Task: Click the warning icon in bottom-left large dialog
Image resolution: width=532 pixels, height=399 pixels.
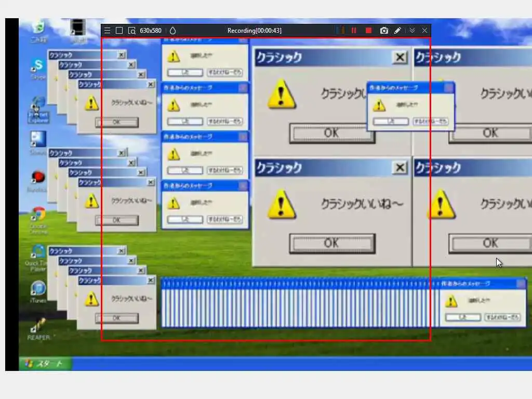Action: (281, 204)
